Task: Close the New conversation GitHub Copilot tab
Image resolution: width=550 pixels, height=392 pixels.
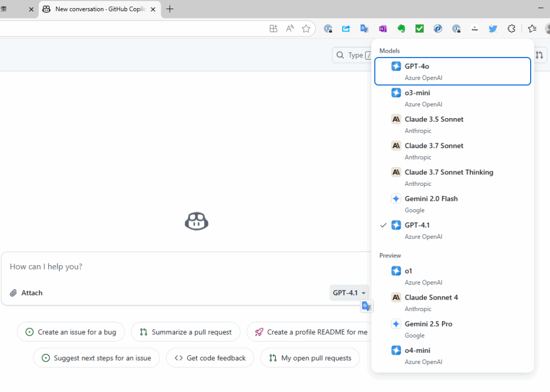Action: [153, 10]
